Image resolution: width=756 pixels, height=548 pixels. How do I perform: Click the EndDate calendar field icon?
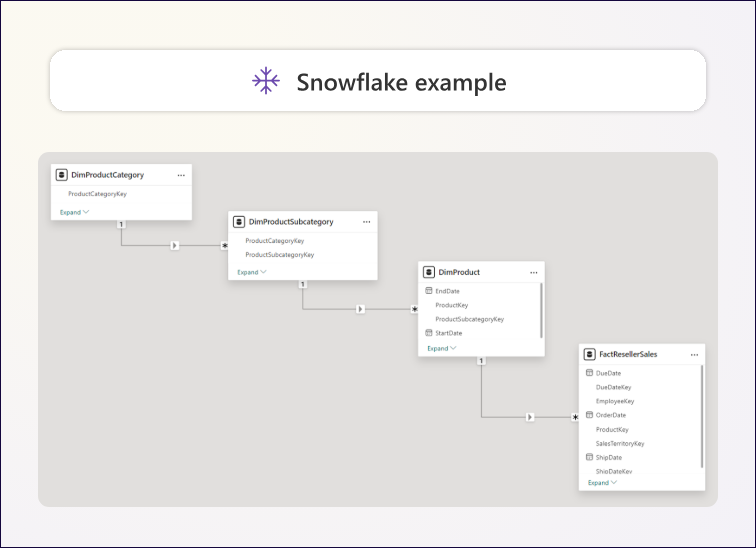pyautogui.click(x=429, y=291)
